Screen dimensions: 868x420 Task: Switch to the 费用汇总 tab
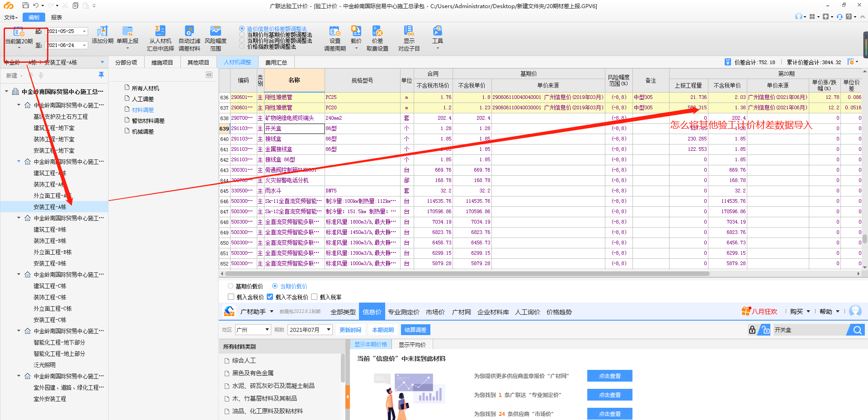[276, 62]
